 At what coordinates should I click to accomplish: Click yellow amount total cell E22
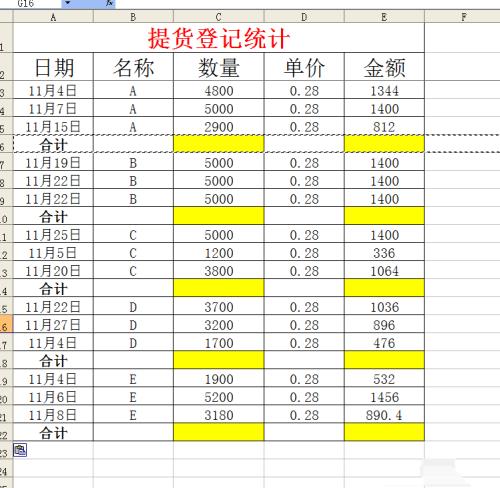384,432
